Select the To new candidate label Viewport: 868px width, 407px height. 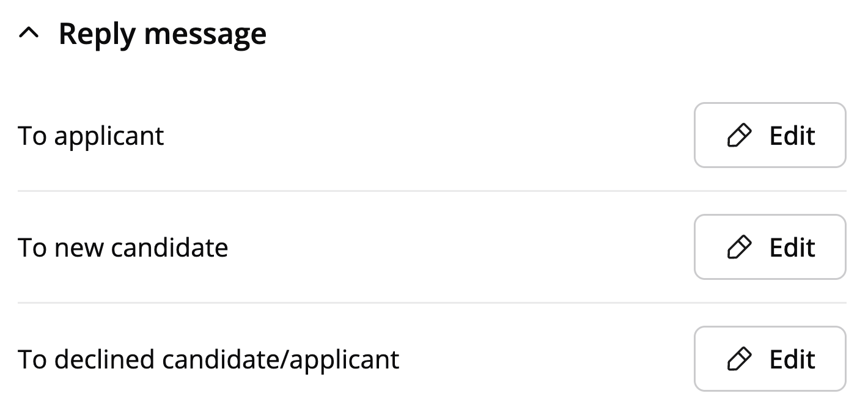coord(123,248)
